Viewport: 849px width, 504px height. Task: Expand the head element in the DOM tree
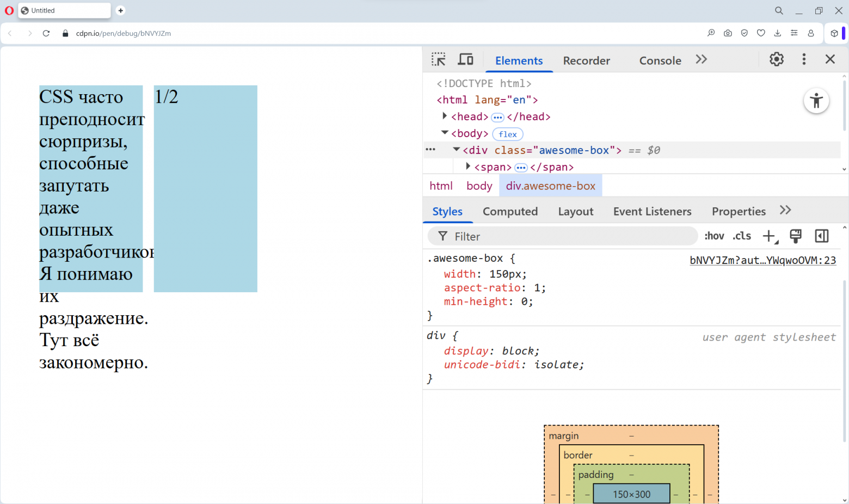(x=445, y=116)
